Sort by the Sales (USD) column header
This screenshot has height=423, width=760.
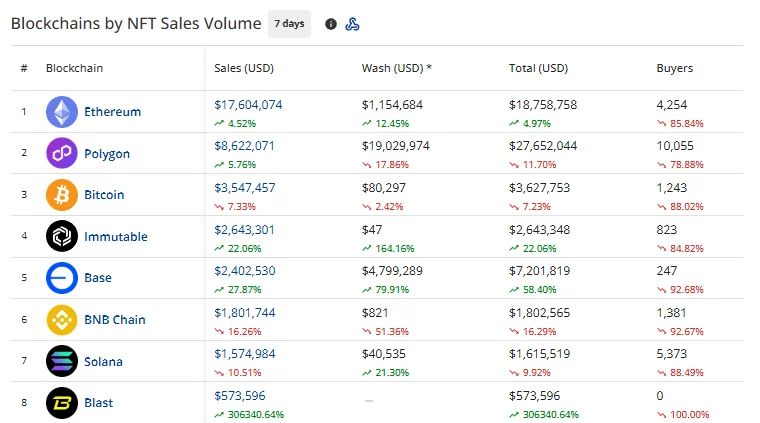pos(244,68)
